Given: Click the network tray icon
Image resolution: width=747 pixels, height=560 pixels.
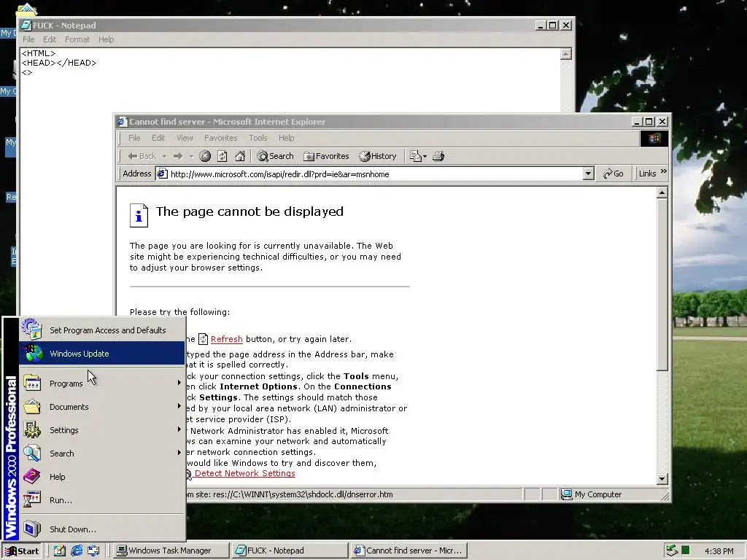Looking at the screenshot, I should [672, 551].
